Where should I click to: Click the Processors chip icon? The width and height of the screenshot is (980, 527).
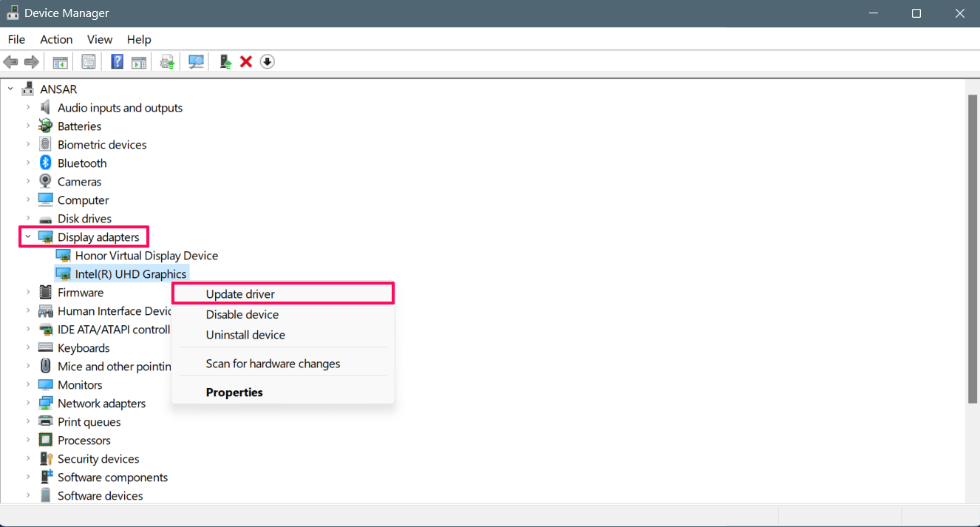click(x=46, y=440)
